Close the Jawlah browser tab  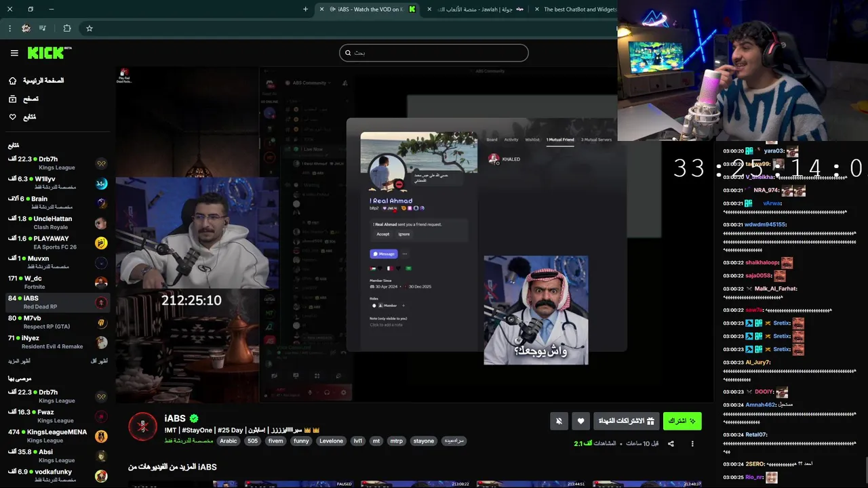429,9
